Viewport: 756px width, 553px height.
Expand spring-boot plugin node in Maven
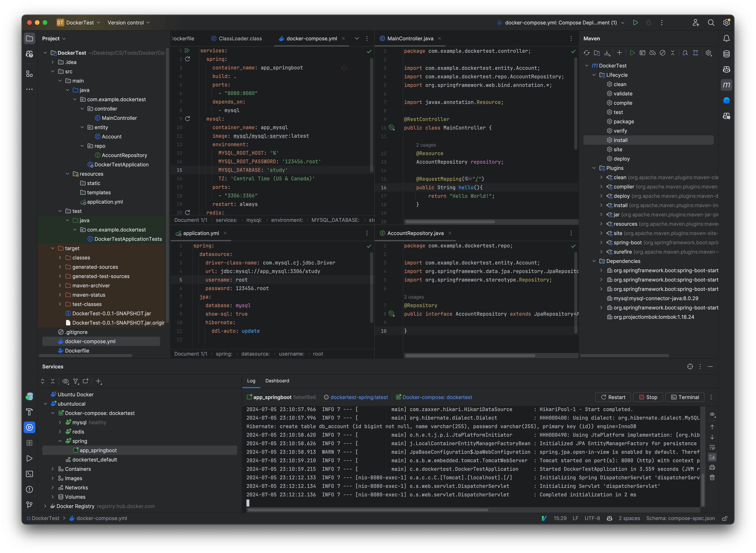[601, 242]
